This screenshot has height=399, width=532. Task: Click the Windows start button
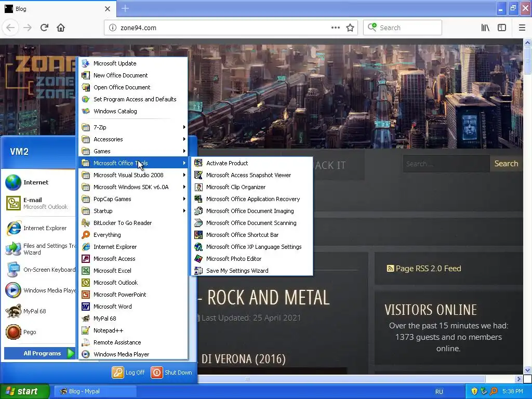tap(25, 391)
